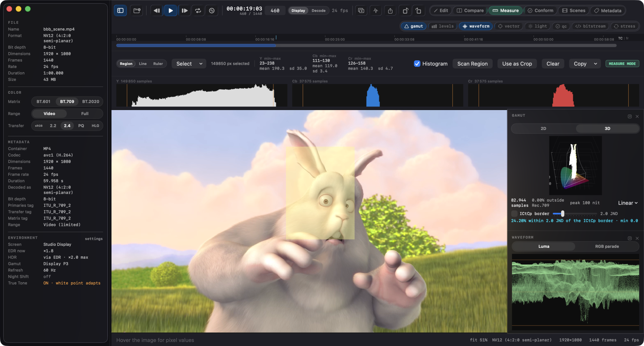The image size is (644, 346).
Task: Toggle loop playback icon
Action: pos(198,10)
